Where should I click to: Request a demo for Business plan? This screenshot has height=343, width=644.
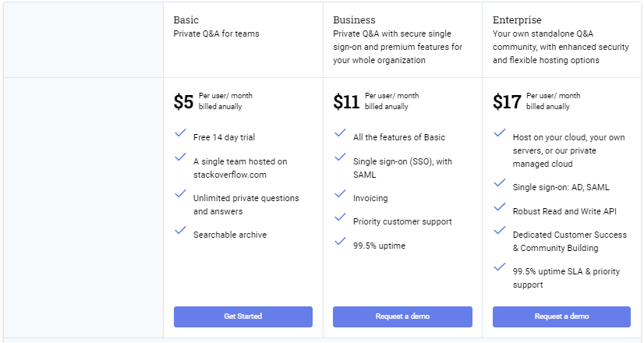(402, 316)
